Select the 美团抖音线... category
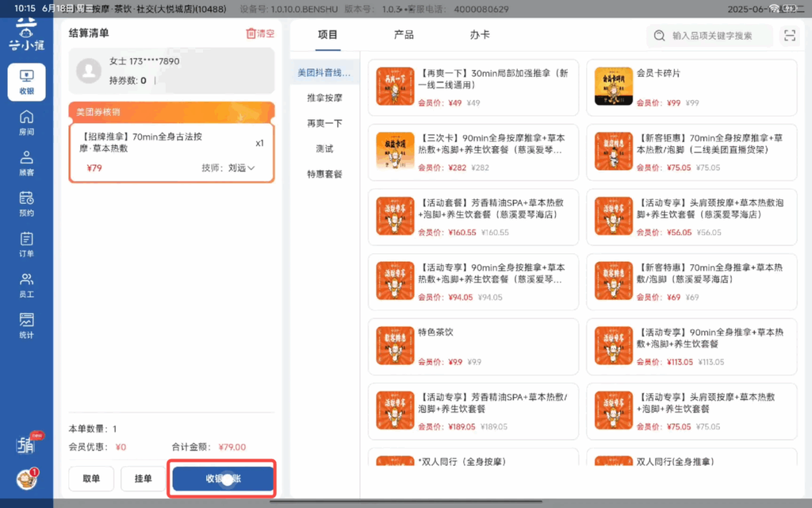This screenshot has height=508, width=812. coord(324,72)
